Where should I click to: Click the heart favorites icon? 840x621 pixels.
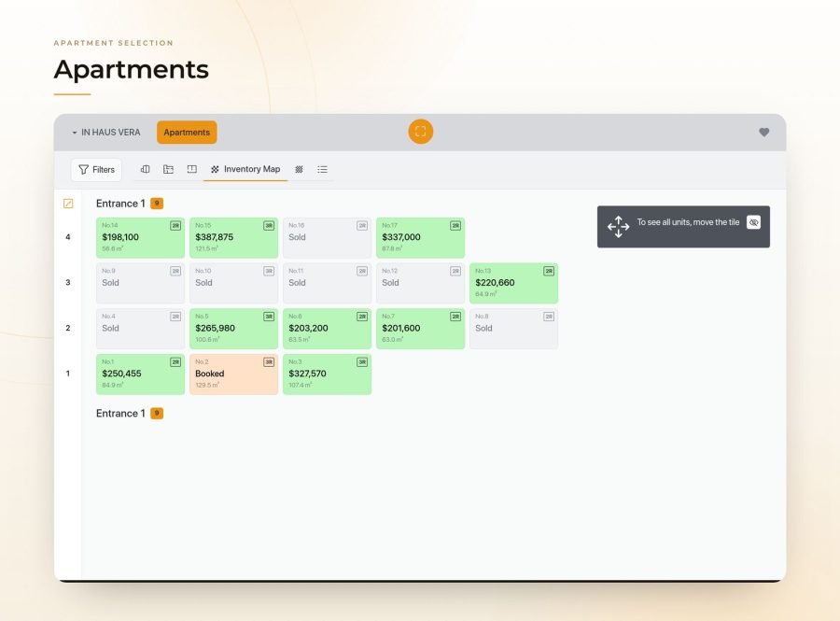point(763,132)
